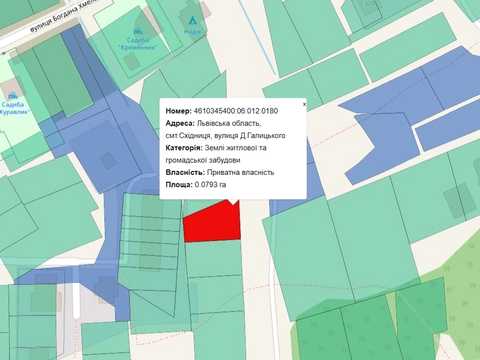Viewport: 480px width, 360px height.
Task: Click the Садиба Журавлик place label
Action: 13,108
